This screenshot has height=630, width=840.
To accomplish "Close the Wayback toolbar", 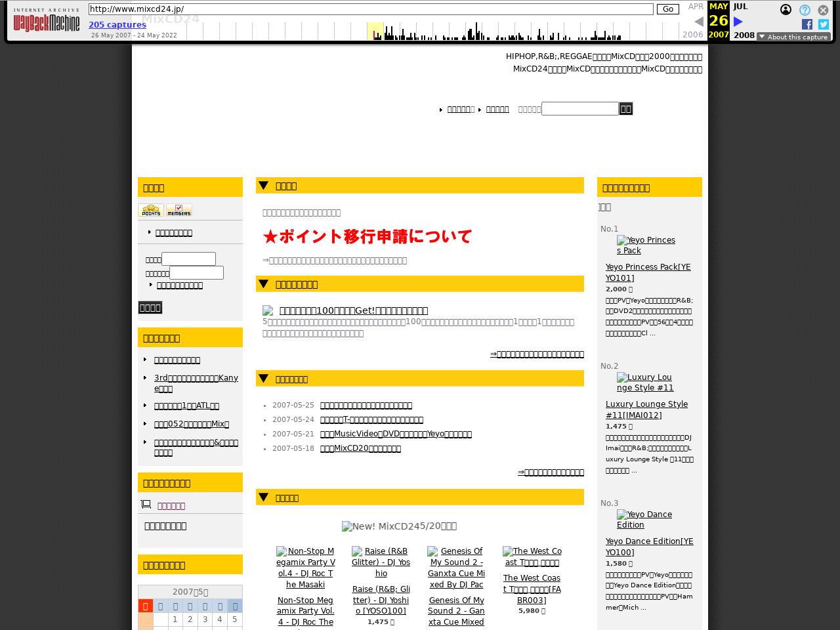I will [823, 10].
